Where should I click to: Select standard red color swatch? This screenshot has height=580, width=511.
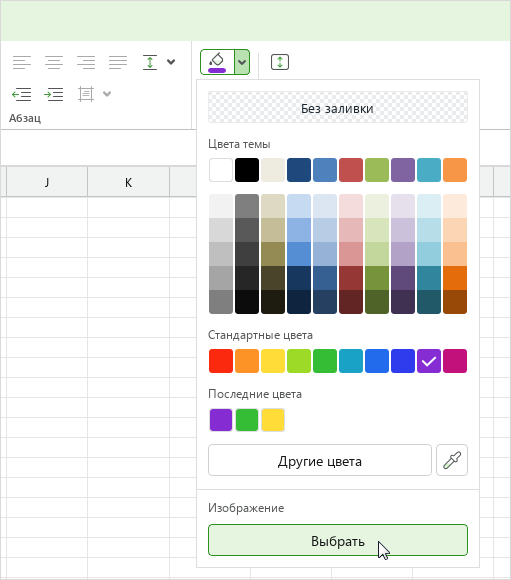pos(221,361)
